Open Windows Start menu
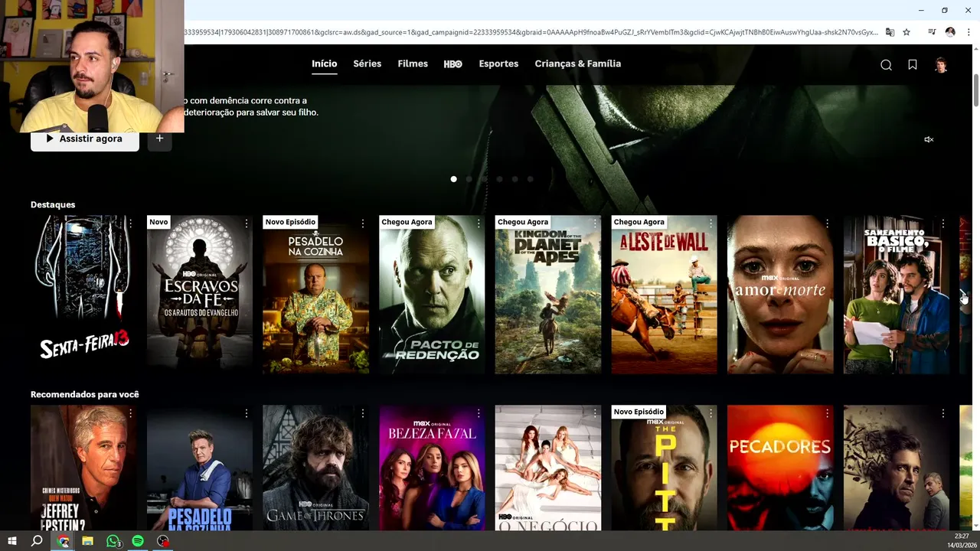The image size is (980, 551). [x=12, y=541]
